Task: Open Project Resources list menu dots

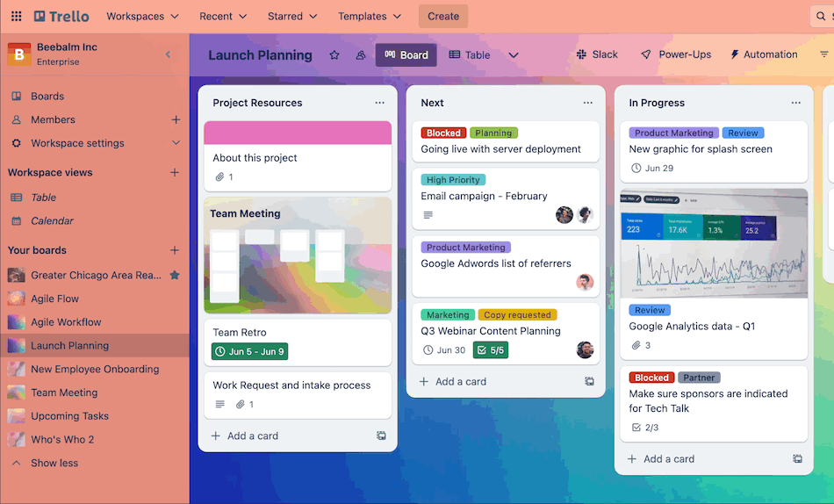Action: point(380,103)
